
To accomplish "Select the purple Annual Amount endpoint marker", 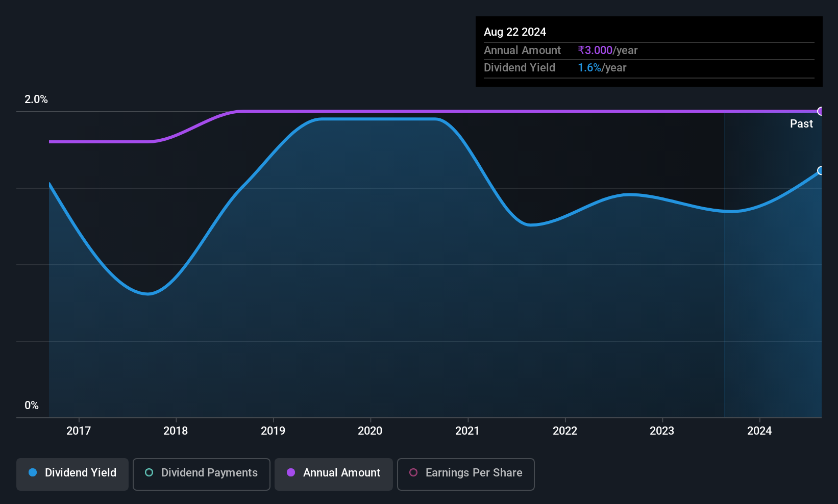I will click(x=821, y=111).
